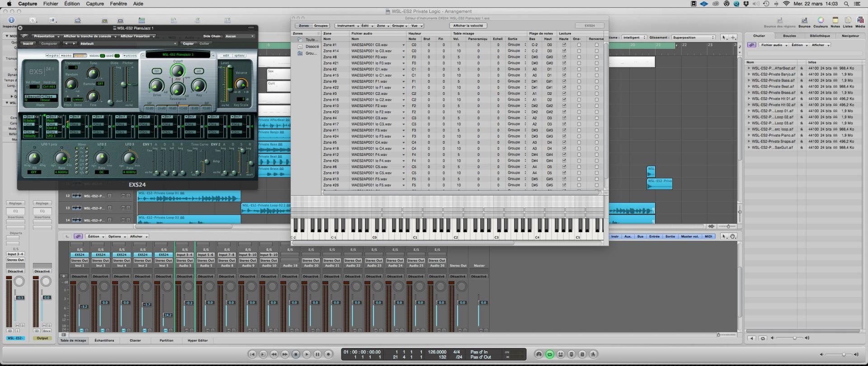This screenshot has width=868, height=366.
Task: Switch to the Partition tab
Action: pyautogui.click(x=166, y=341)
